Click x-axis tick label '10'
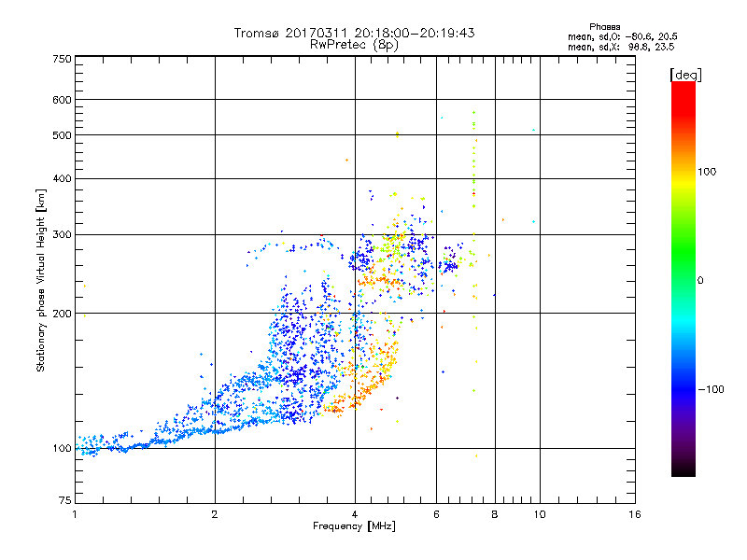 tap(540, 514)
